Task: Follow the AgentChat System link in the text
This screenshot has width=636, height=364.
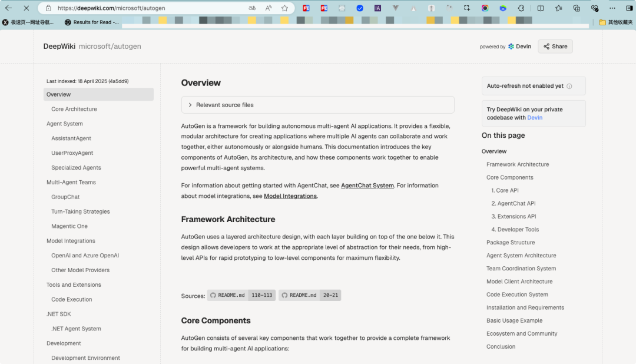Action: click(367, 186)
